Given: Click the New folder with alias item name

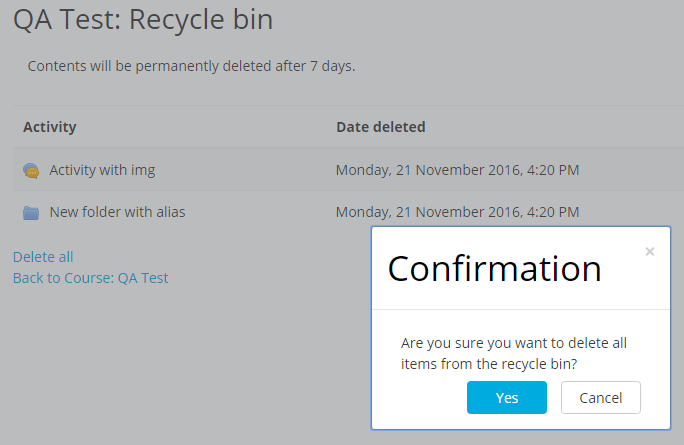Looking at the screenshot, I should coord(117,212).
